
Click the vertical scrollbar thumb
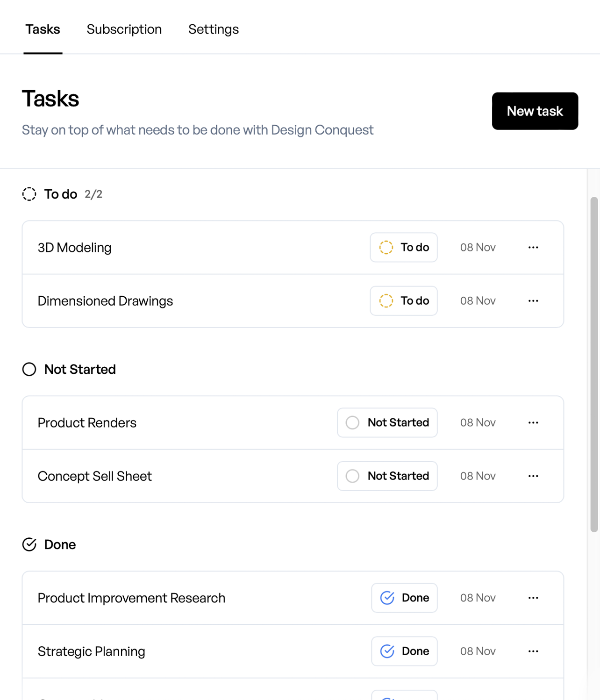point(594,364)
